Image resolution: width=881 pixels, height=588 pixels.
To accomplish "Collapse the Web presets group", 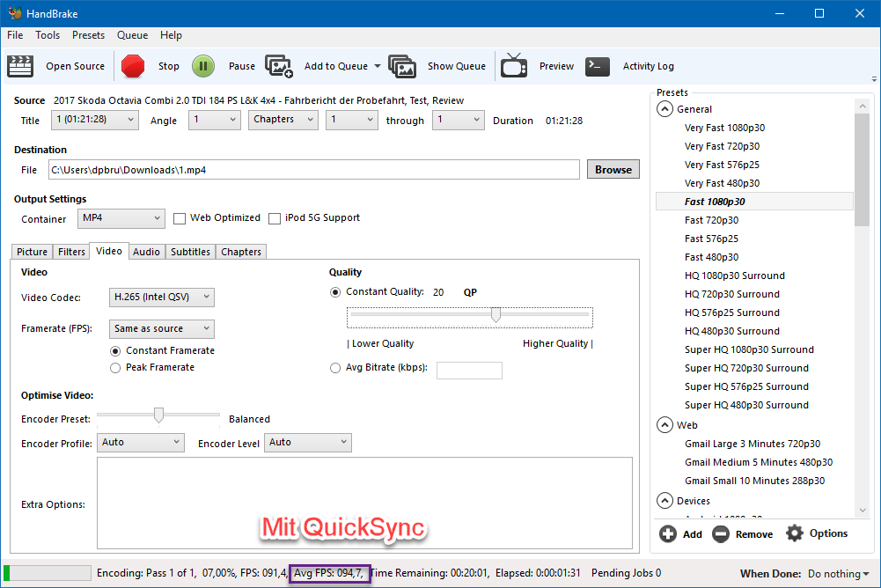I will [x=664, y=425].
